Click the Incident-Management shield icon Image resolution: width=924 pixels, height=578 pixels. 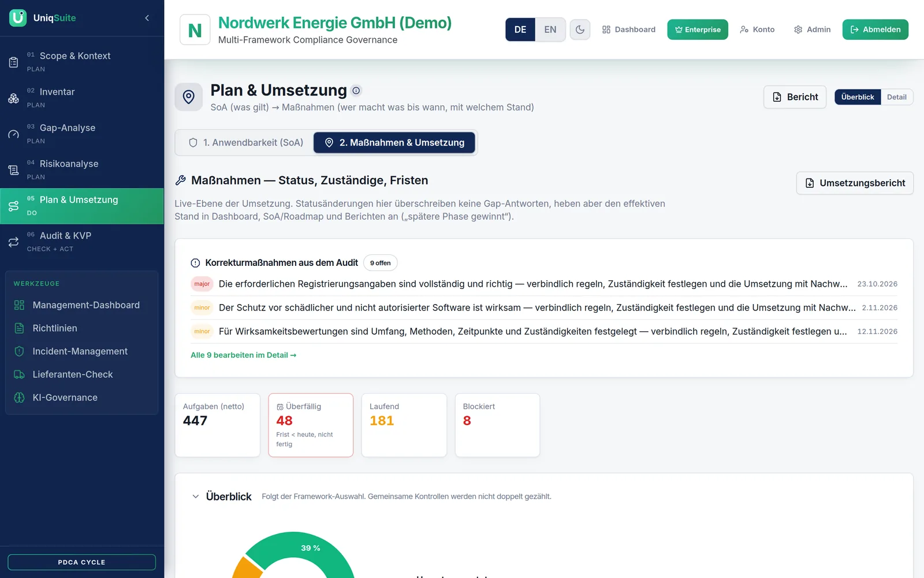click(x=19, y=351)
